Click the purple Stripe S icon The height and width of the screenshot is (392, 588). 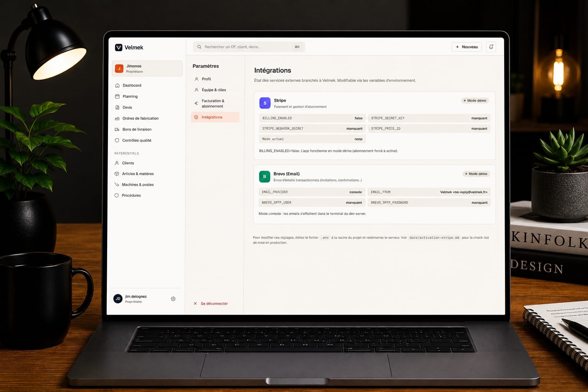tap(265, 103)
